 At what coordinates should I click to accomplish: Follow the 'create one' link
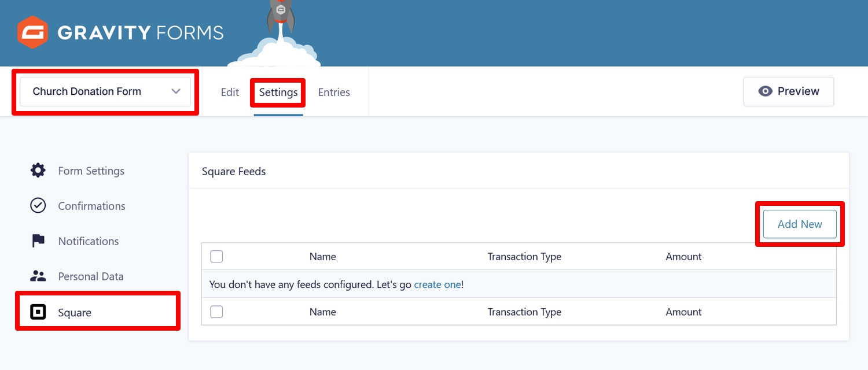coord(437,284)
